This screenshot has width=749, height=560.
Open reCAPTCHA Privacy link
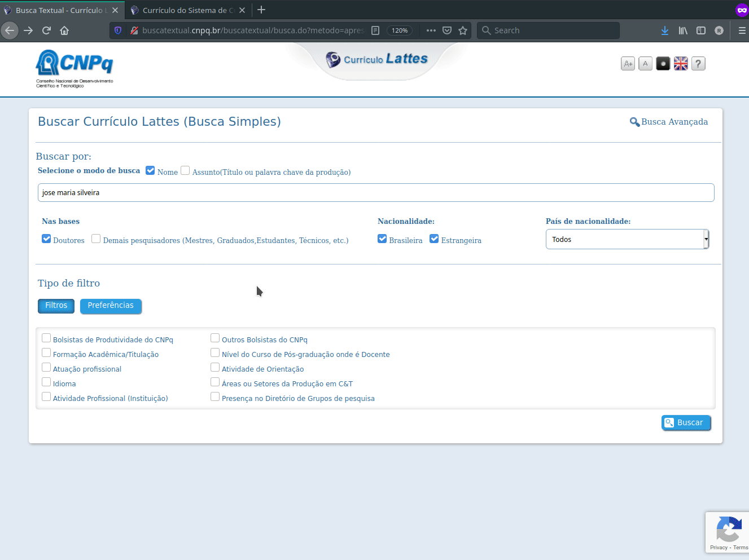click(x=719, y=548)
